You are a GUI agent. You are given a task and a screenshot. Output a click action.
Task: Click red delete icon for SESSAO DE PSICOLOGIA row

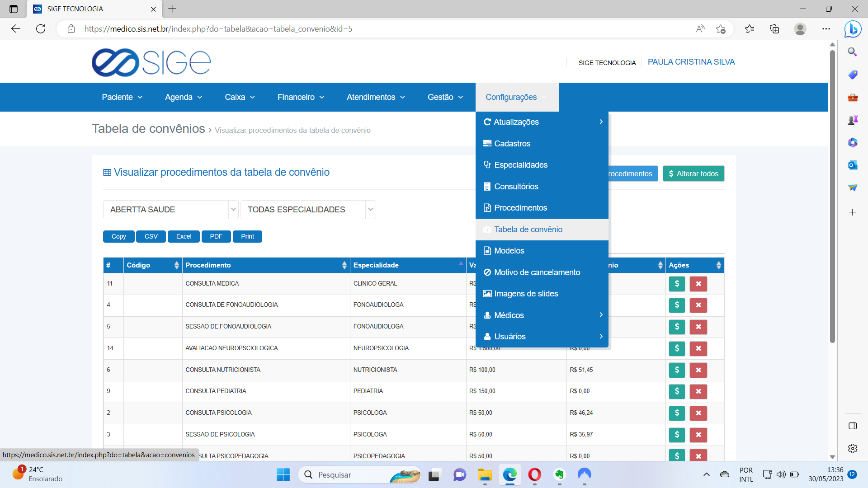(698, 435)
